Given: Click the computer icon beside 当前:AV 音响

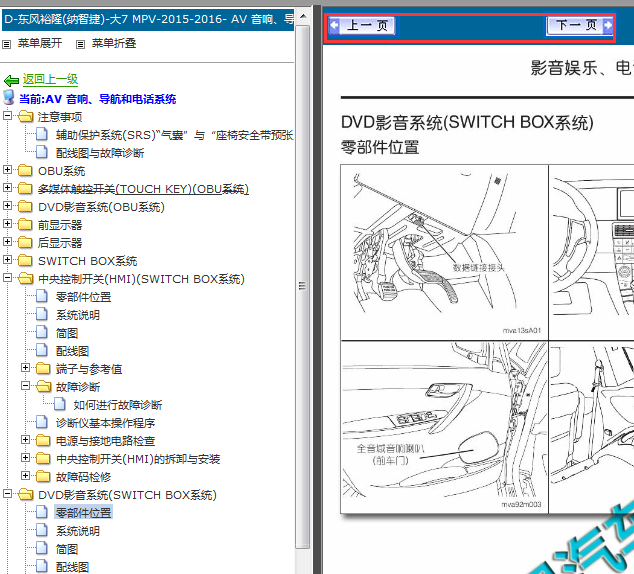Looking at the screenshot, I should click(9, 98).
